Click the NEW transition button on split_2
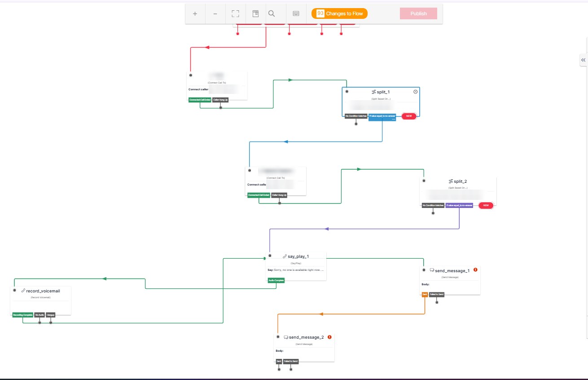588x380 pixels. click(x=486, y=205)
